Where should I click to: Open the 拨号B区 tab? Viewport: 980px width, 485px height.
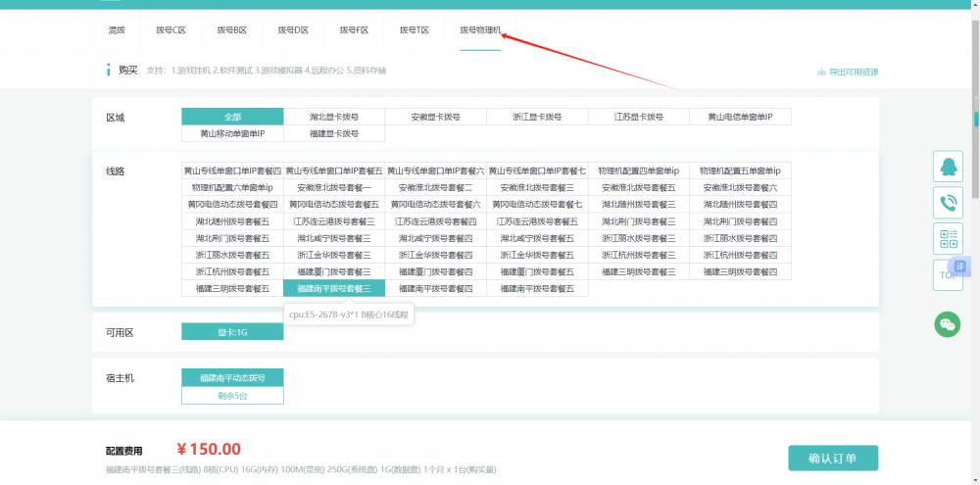point(232,30)
